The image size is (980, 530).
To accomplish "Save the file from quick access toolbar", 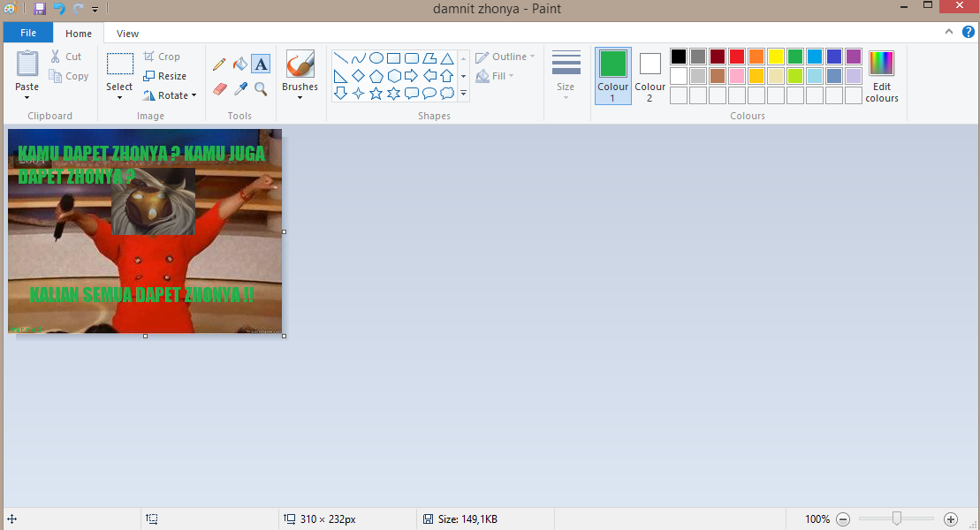I will click(40, 9).
